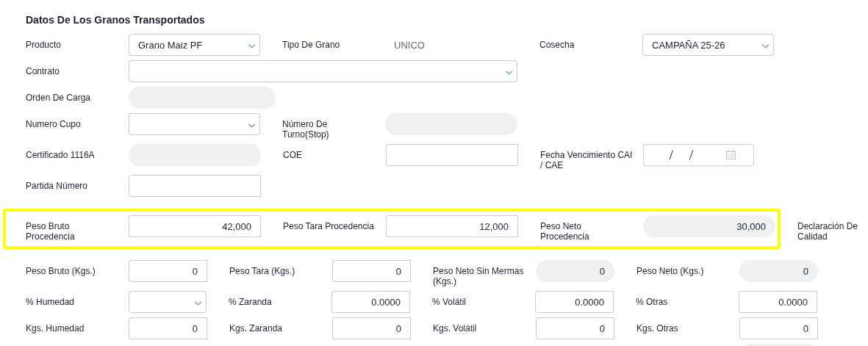Viewport: 868px width, 346px height.
Task: Click the Peso Tara (Kgs.) input
Action: [x=371, y=271]
